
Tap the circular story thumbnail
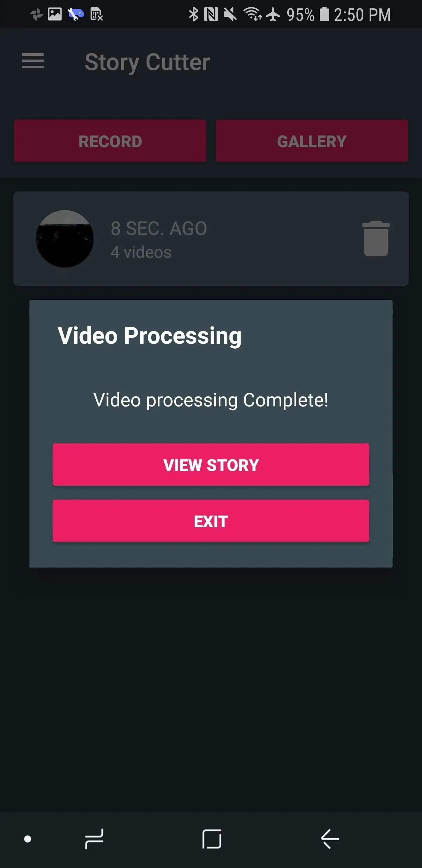click(65, 239)
